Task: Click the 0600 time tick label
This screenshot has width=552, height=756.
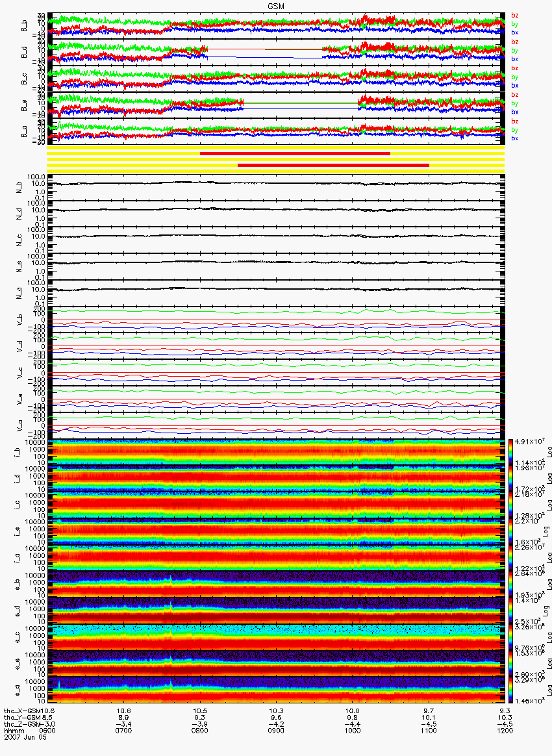Action: [x=47, y=731]
